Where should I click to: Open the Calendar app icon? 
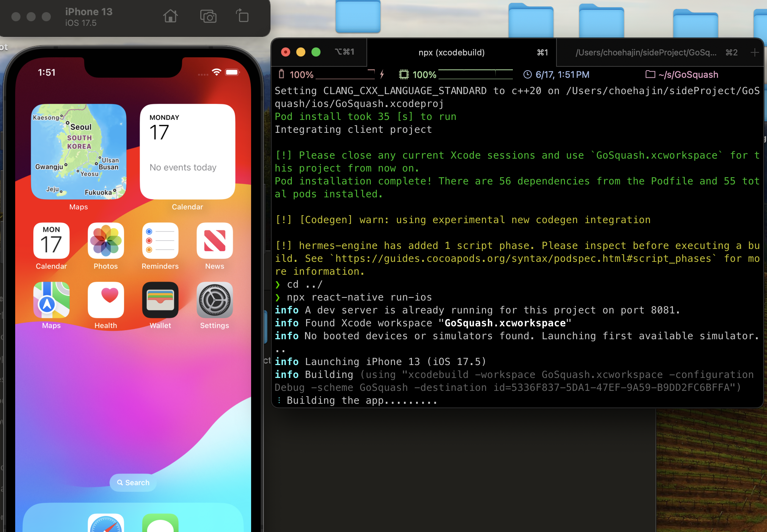pos(51,241)
